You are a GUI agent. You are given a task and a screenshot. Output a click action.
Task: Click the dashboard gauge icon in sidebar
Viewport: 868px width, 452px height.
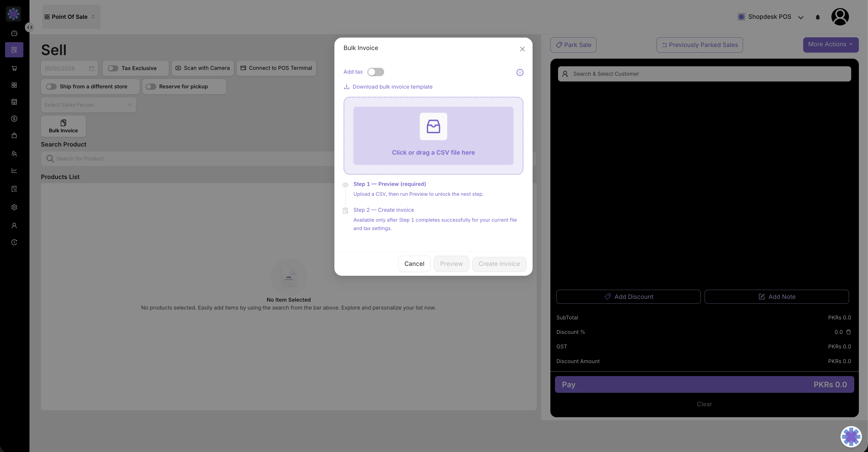[x=14, y=33]
